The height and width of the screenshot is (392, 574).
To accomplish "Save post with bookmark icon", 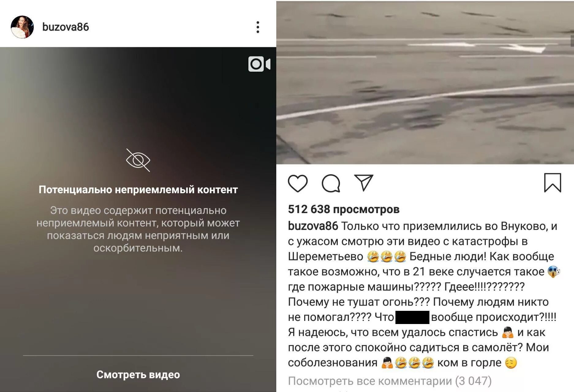I will tap(553, 183).
